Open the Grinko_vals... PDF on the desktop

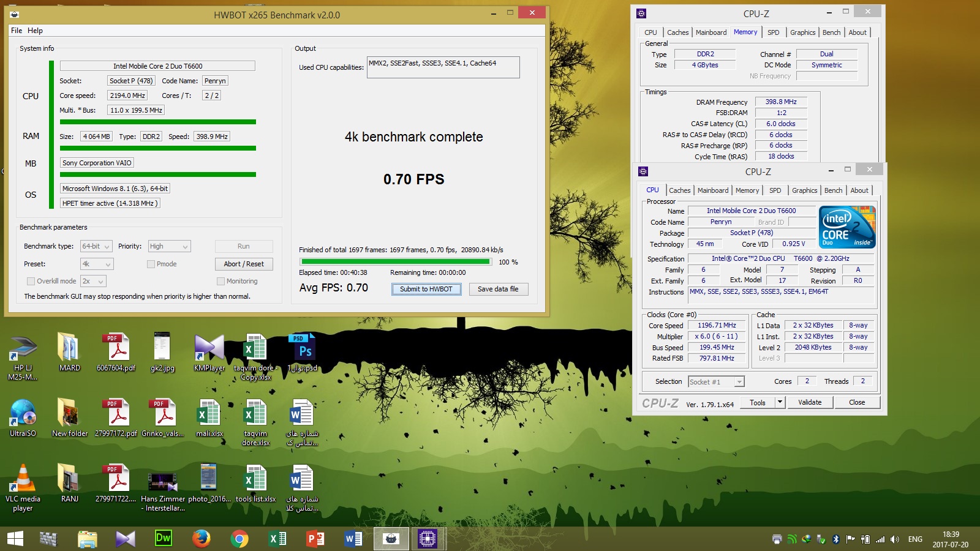coord(162,418)
